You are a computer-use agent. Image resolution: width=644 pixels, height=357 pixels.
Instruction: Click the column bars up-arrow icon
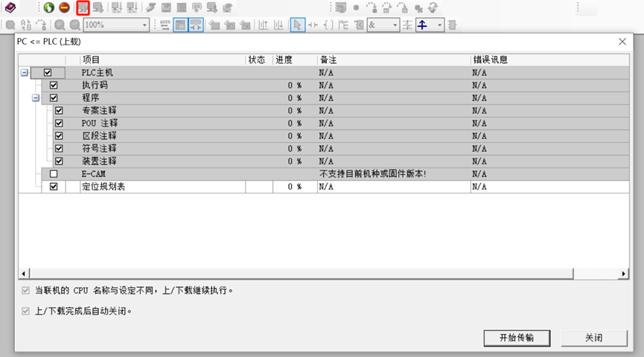point(264,25)
